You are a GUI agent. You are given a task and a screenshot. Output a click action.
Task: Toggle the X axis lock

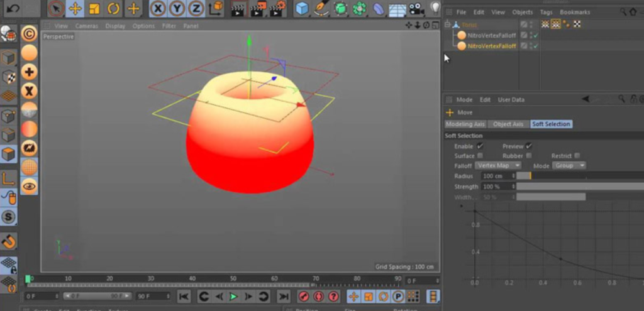tap(158, 8)
